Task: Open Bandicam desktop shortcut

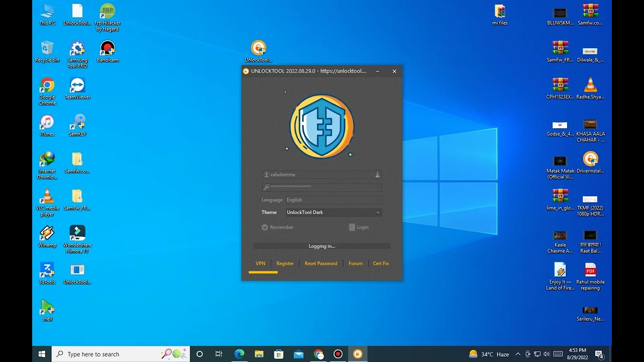Action: (108, 52)
